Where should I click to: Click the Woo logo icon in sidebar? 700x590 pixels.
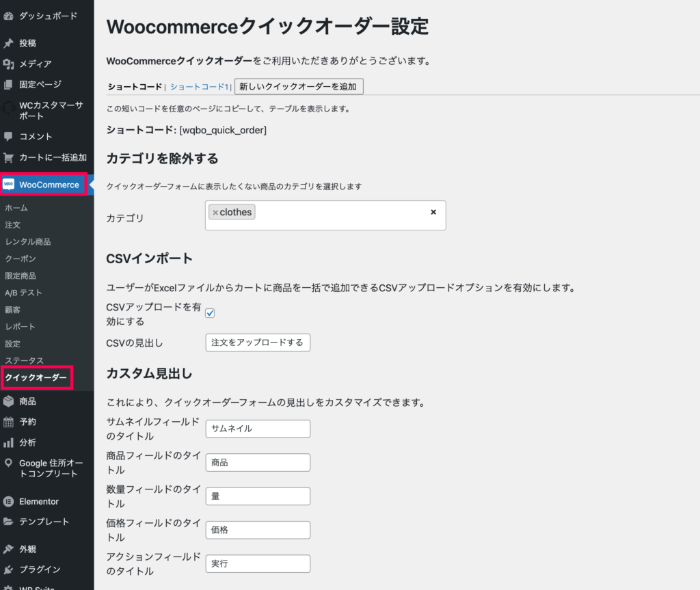[8, 185]
